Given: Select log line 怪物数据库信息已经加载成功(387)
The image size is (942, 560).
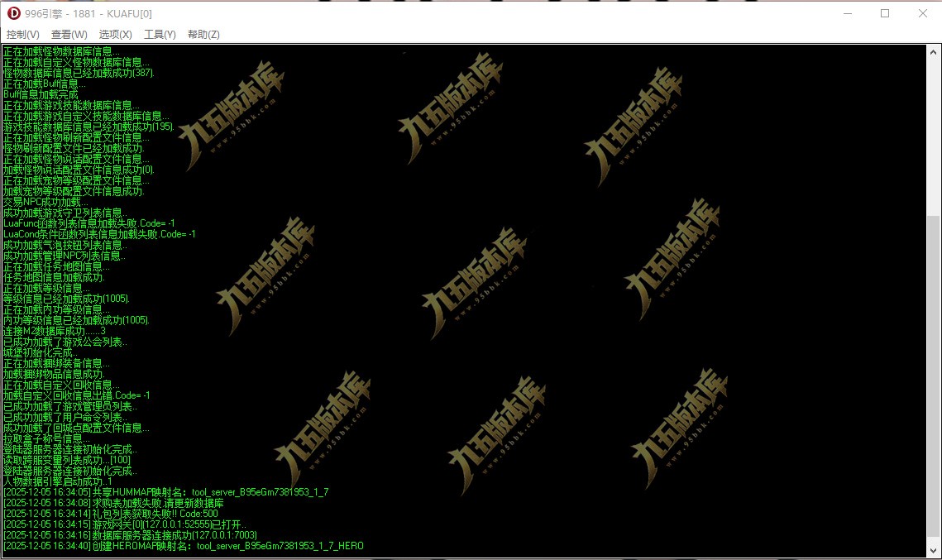Looking at the screenshot, I should (79, 73).
